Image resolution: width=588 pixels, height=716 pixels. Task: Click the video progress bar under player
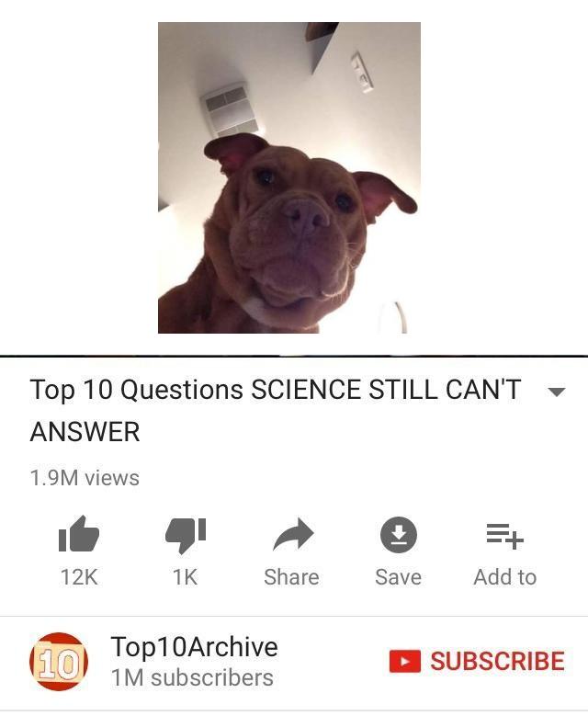pyautogui.click(x=294, y=356)
